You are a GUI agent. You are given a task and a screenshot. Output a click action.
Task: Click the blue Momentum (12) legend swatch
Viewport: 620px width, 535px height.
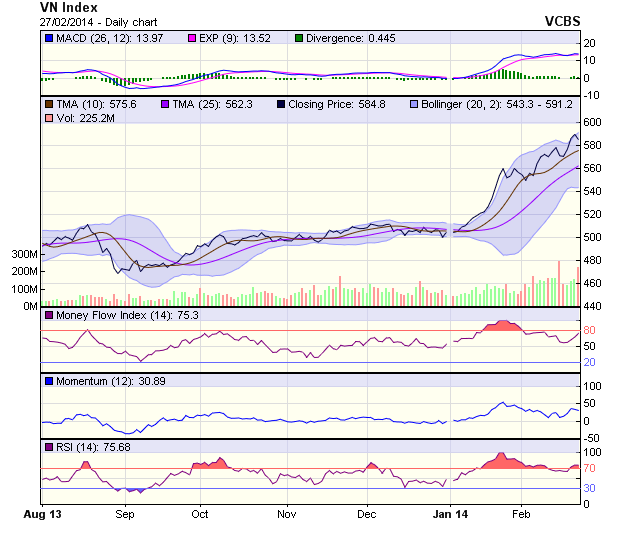49,381
